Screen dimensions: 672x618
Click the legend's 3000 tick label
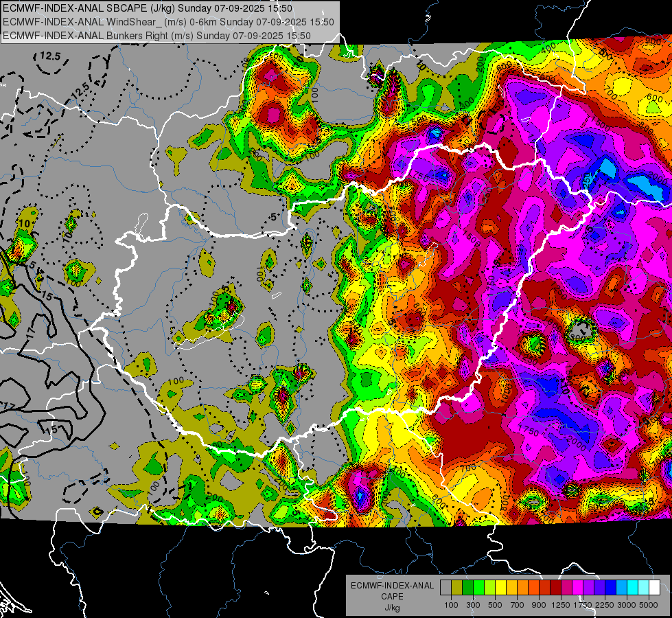pos(627,605)
